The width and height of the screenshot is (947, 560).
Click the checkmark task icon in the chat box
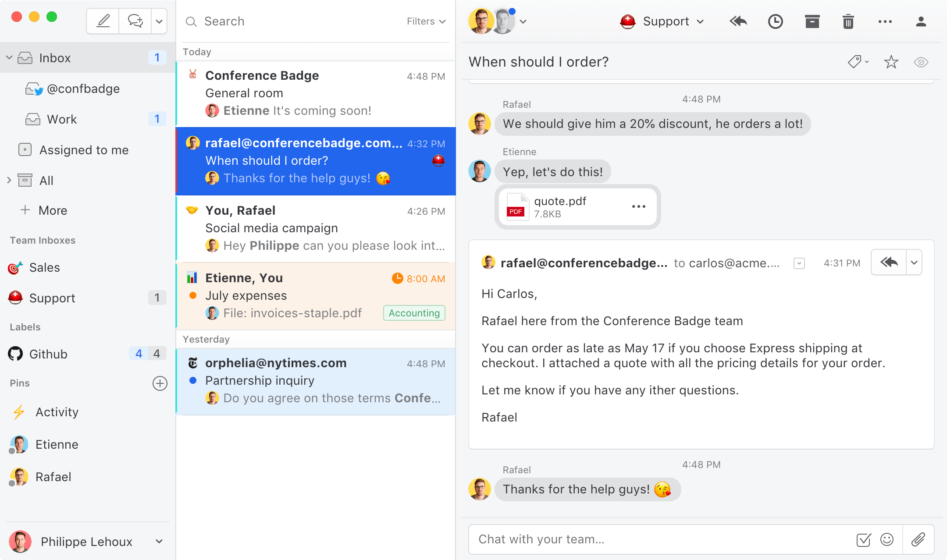point(863,539)
